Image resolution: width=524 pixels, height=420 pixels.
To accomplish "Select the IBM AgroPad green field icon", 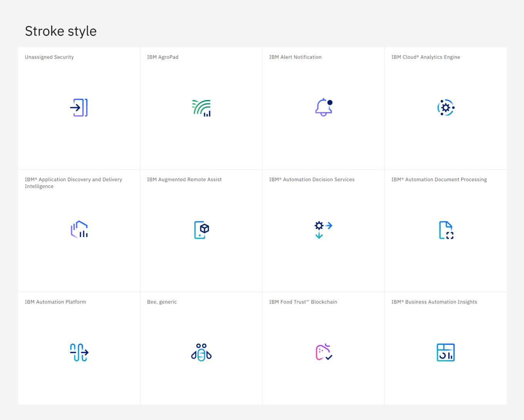I will [201, 108].
